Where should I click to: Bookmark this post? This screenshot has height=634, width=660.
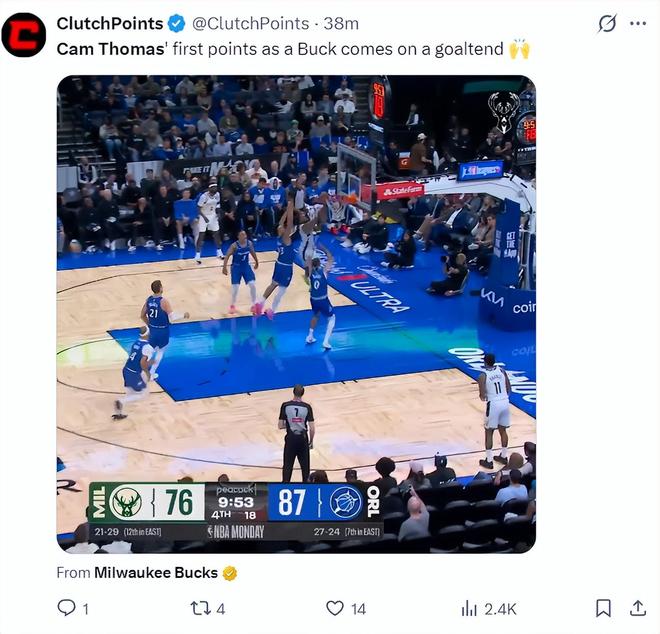[x=603, y=608]
